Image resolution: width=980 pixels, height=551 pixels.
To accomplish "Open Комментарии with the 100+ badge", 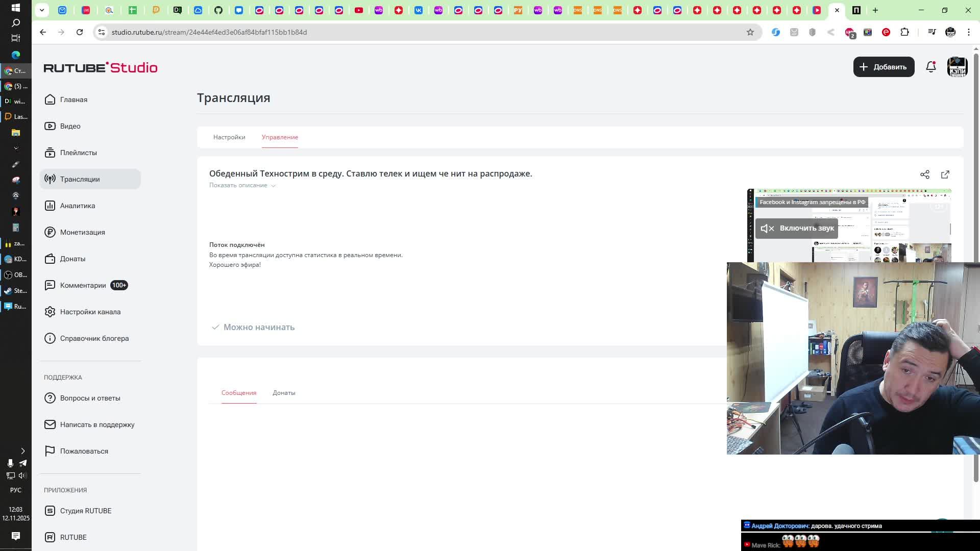I will 83,285.
